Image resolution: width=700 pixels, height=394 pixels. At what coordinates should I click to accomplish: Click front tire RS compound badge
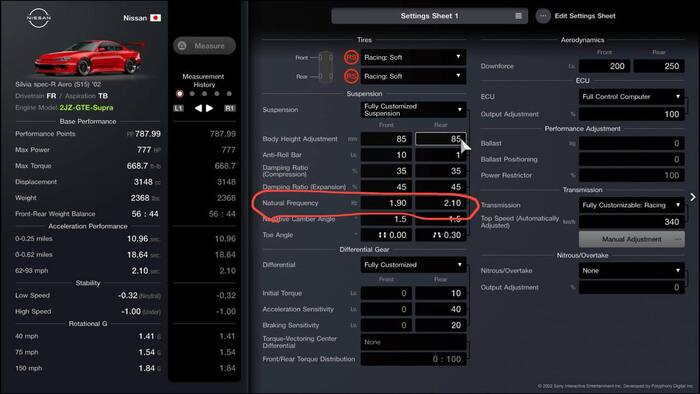click(351, 57)
